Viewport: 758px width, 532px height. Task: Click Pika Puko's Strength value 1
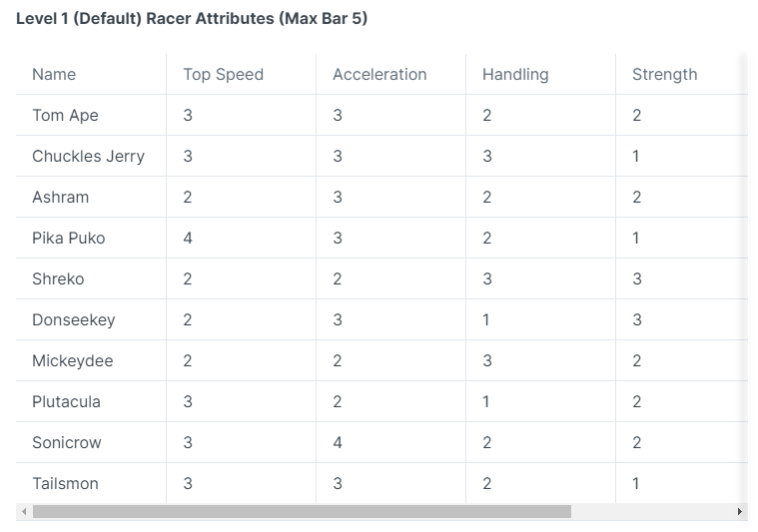point(636,239)
